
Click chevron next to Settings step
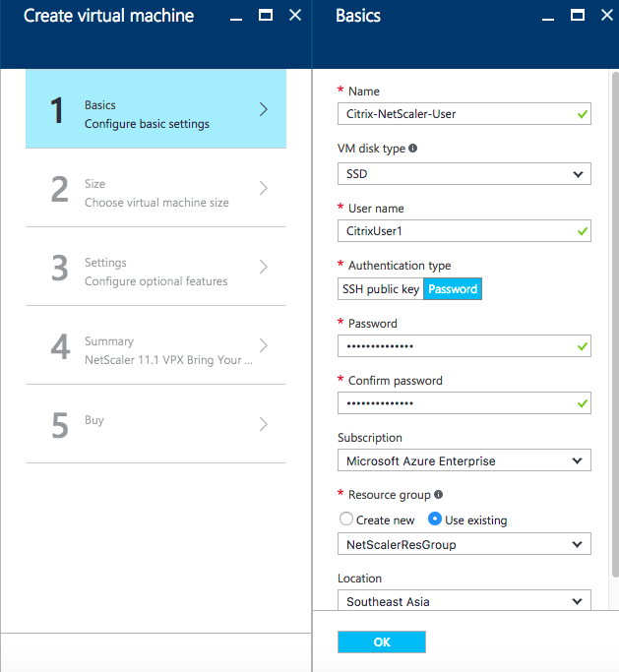coord(264,267)
